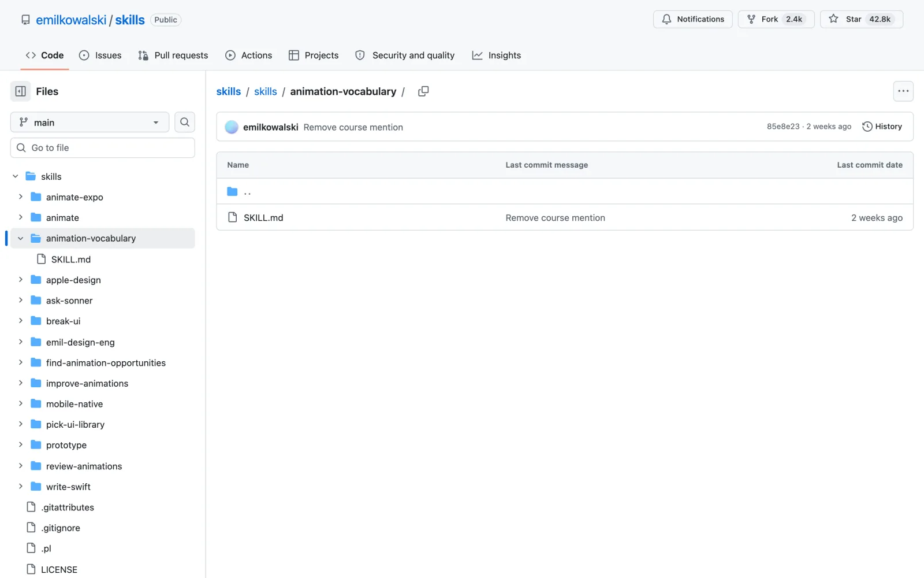Click the emilkowalski author name in the commit bar
Image resolution: width=924 pixels, height=578 pixels.
point(271,127)
